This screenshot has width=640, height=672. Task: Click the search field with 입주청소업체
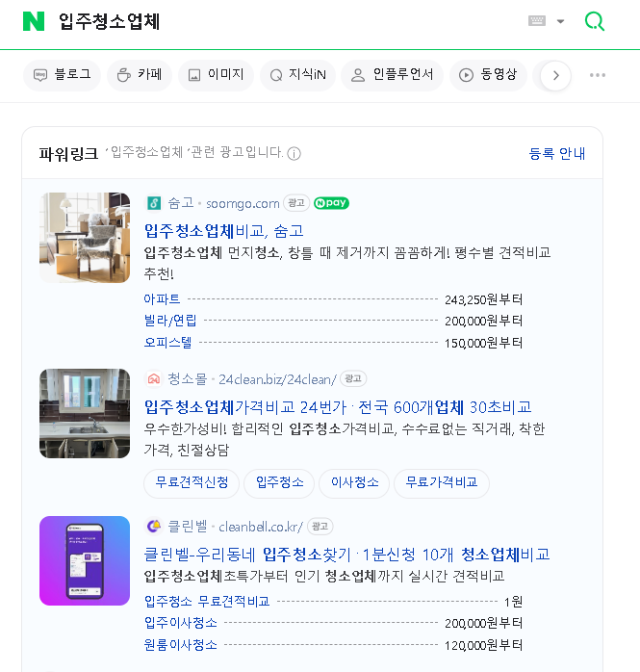110,21
